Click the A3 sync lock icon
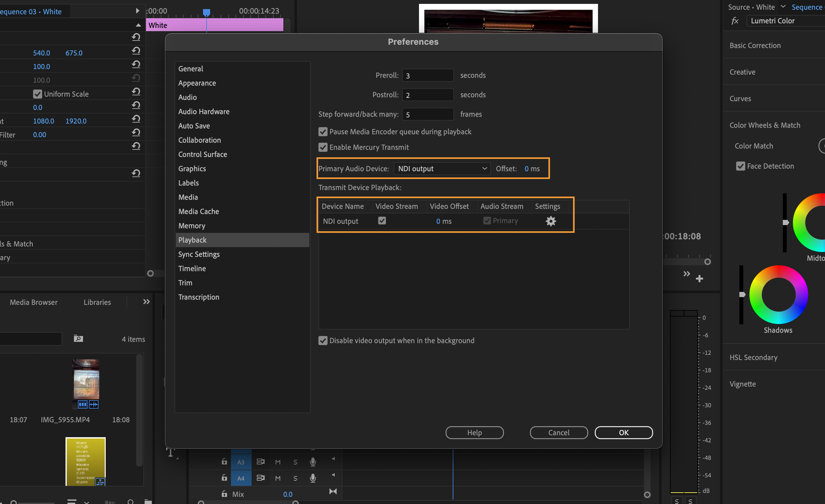Viewport: 825px width, 504px height. (x=260, y=462)
